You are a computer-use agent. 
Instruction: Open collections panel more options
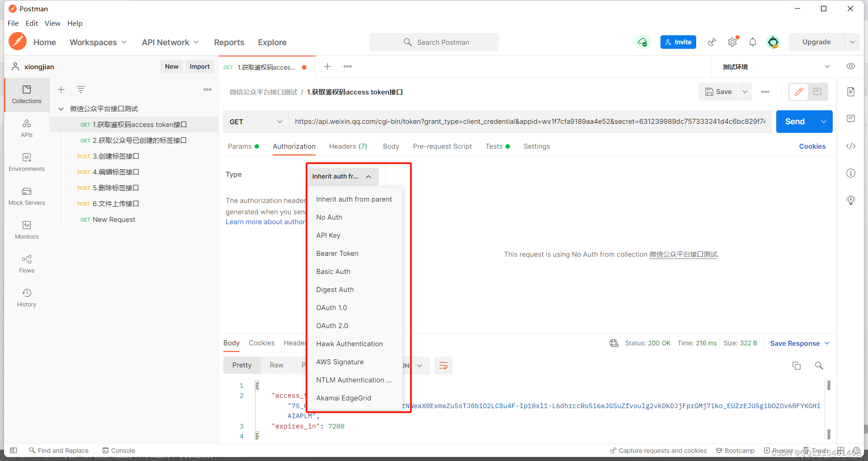coord(208,89)
